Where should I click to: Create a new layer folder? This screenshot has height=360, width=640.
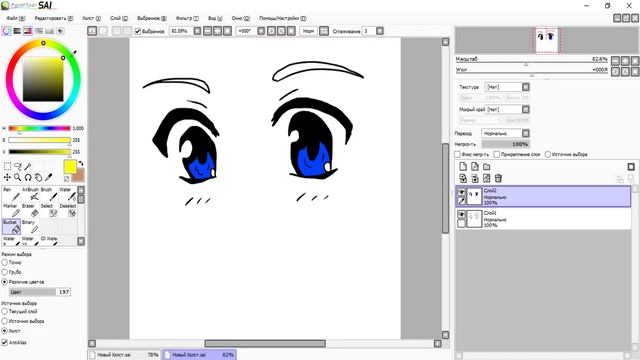[x=487, y=167]
